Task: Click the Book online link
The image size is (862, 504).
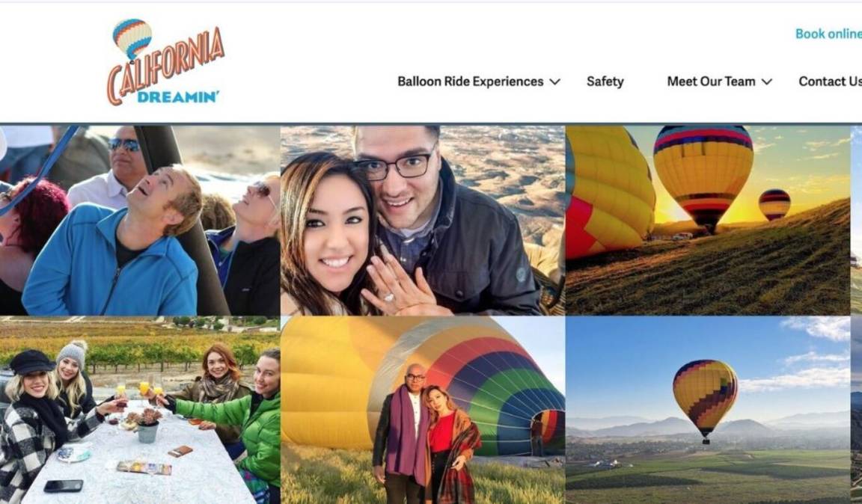Action: [828, 34]
